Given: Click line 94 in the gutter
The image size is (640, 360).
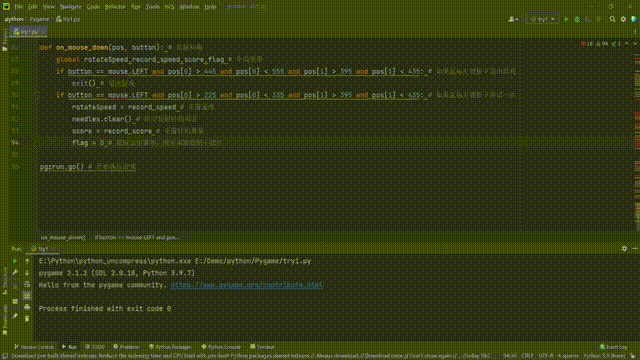Looking at the screenshot, I should (15, 143).
